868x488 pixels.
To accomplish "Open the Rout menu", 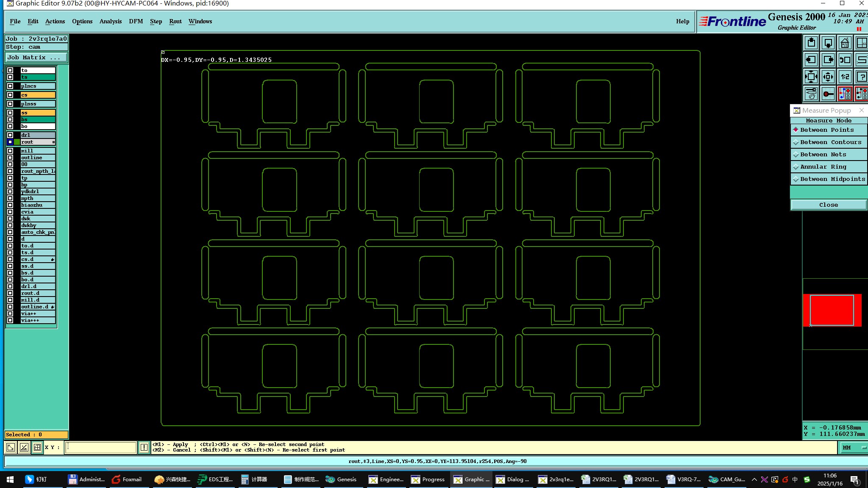I will (x=175, y=21).
